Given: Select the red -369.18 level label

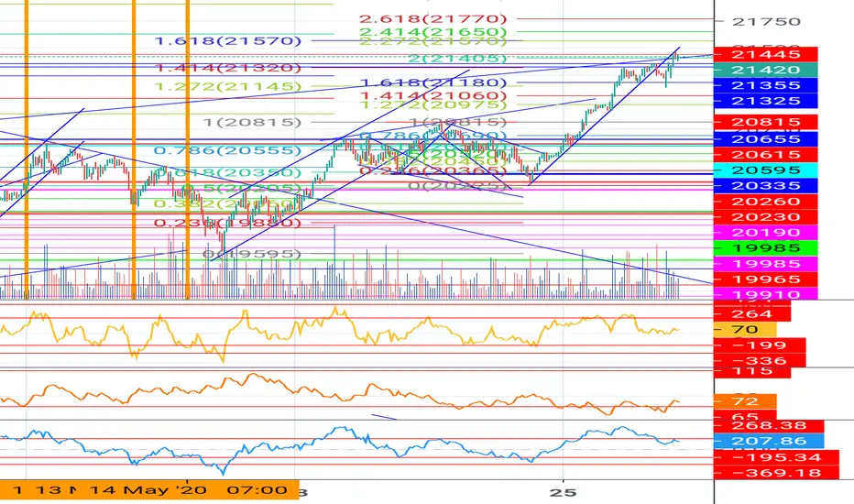Looking at the screenshot, I should point(776,473).
